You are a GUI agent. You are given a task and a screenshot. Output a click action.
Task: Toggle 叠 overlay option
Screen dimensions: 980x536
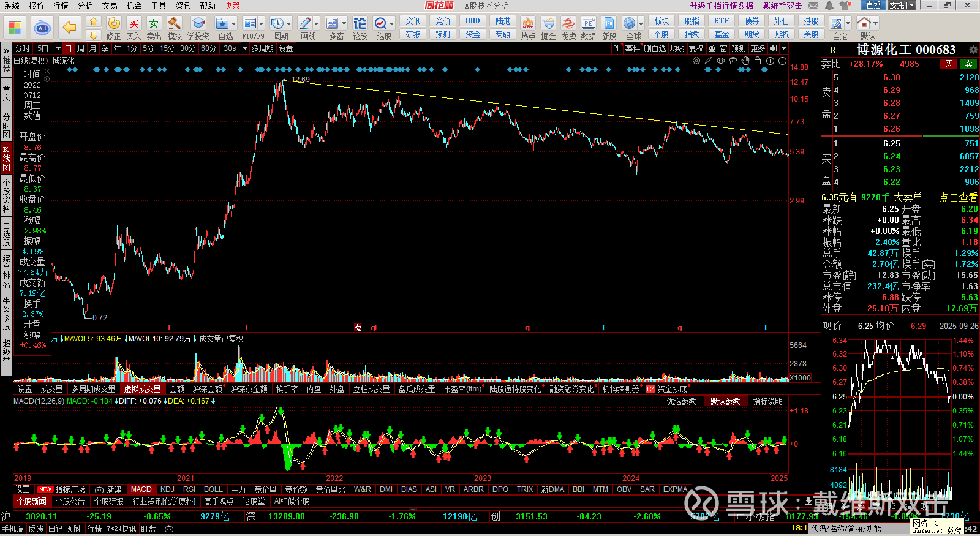coord(712,48)
